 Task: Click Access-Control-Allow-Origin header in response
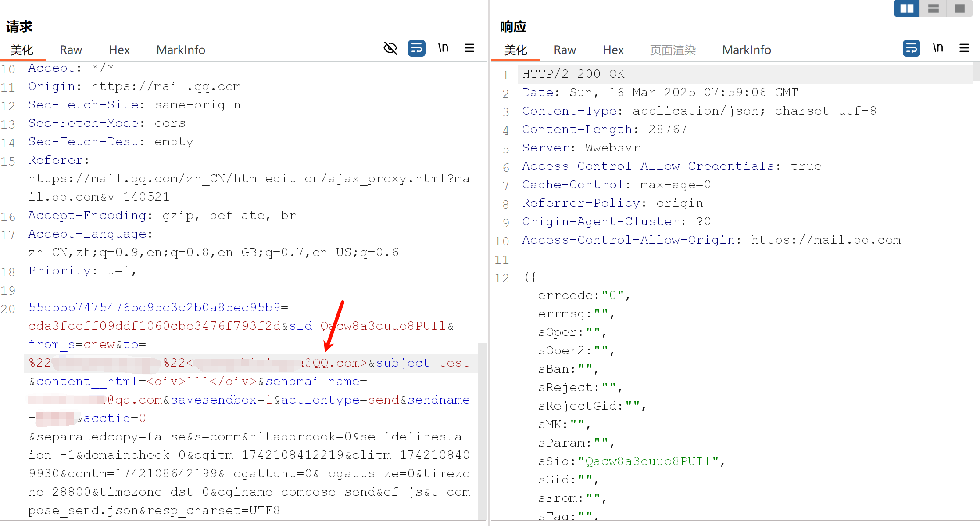(712, 240)
